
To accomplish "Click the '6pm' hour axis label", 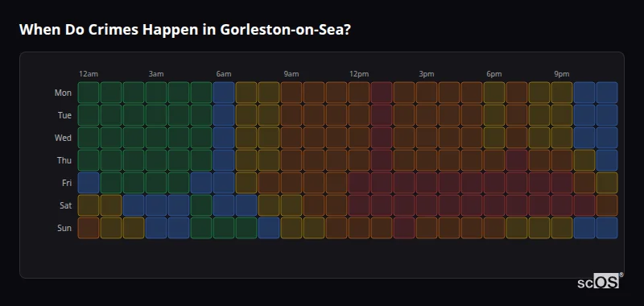I will click(x=494, y=74).
